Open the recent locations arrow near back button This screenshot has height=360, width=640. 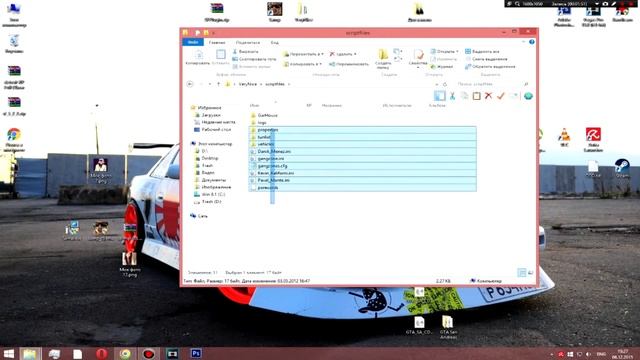click(210, 84)
